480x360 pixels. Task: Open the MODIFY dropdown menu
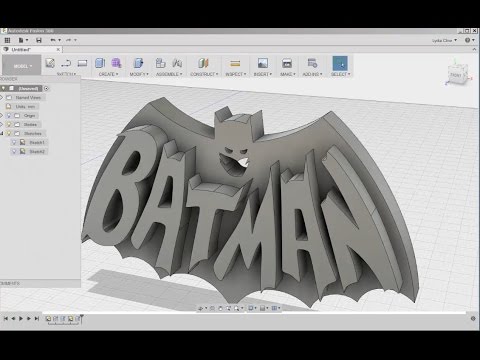pyautogui.click(x=139, y=74)
